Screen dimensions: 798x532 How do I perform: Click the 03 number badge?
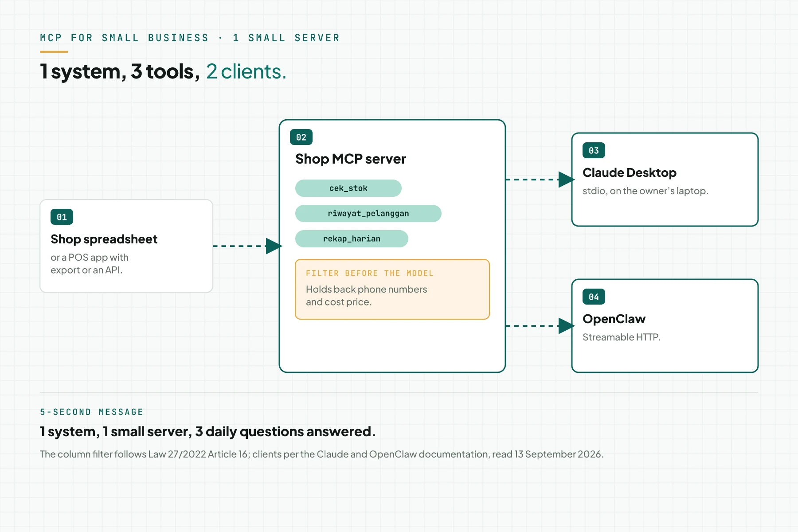coord(594,150)
